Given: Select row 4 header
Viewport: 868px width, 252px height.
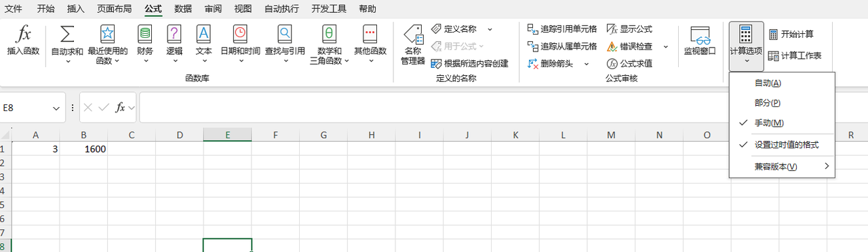Looking at the screenshot, I should click(x=5, y=190).
